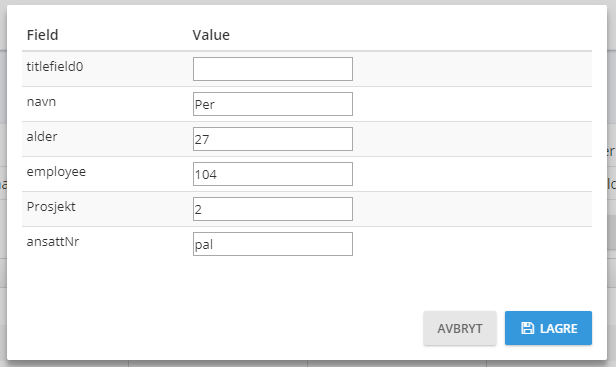Viewport: 616px width, 367px height.
Task: Click the alder row label
Action: (x=42, y=136)
